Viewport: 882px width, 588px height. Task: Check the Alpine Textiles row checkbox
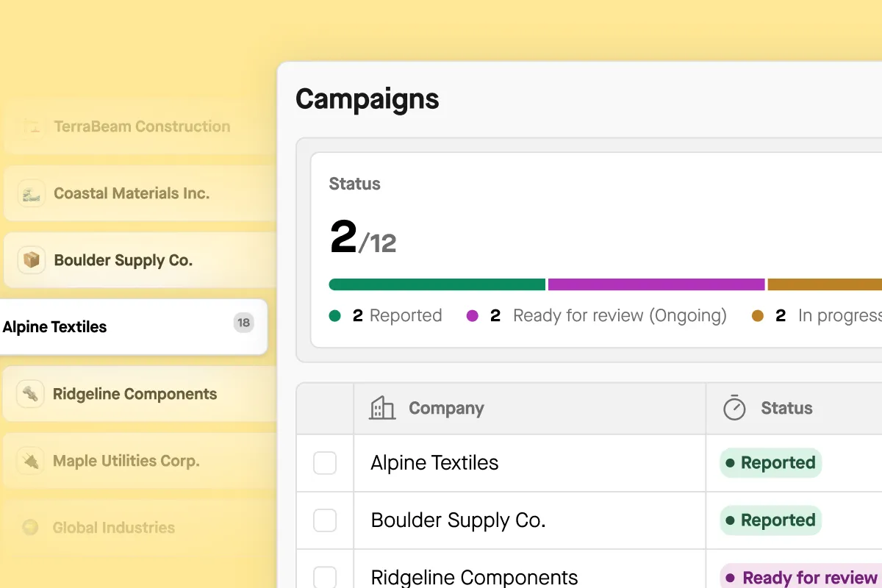coord(325,463)
